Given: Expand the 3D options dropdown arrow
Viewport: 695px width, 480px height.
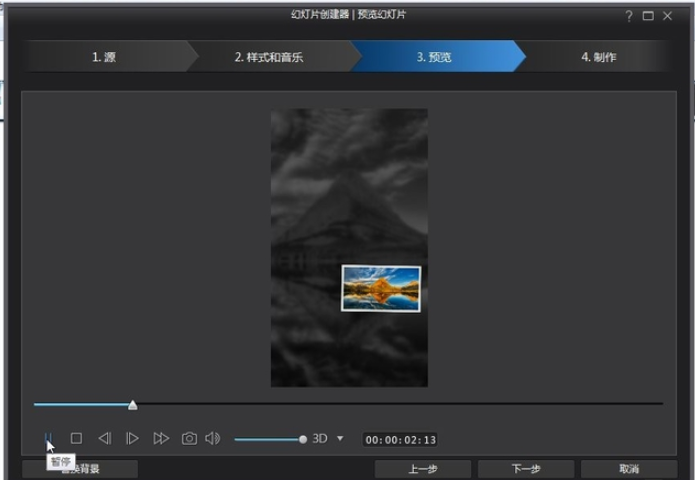Looking at the screenshot, I should click(340, 438).
